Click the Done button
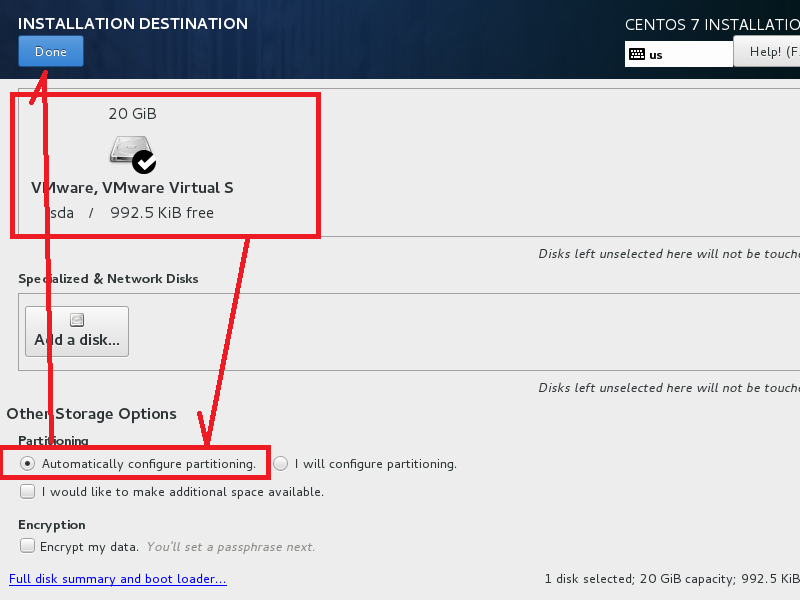This screenshot has width=800, height=600. tap(51, 52)
